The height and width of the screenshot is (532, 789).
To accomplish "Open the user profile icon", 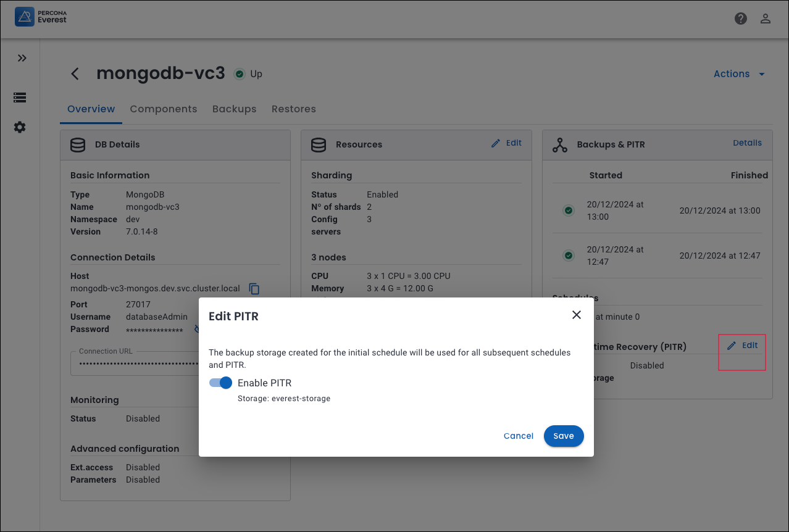I will tap(766, 19).
